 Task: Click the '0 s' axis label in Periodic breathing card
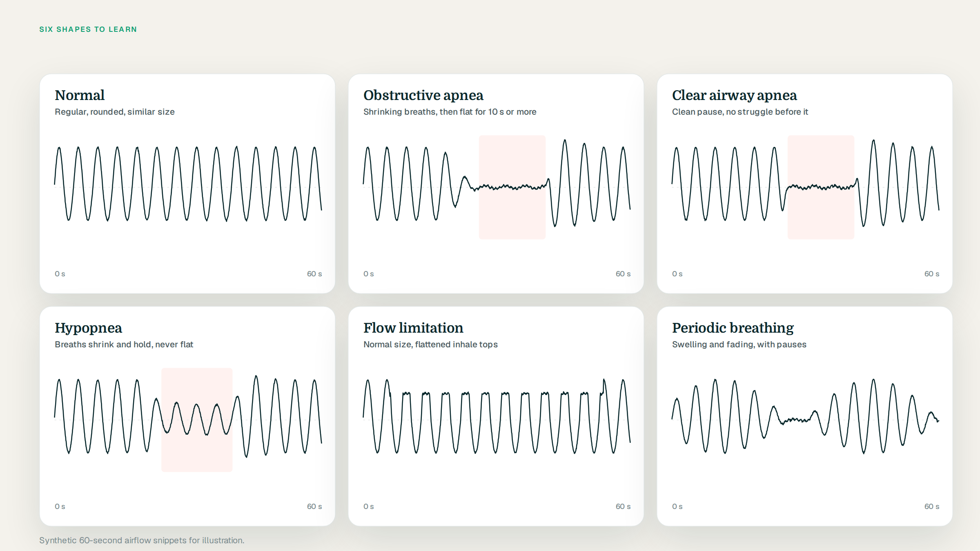coord(677,507)
